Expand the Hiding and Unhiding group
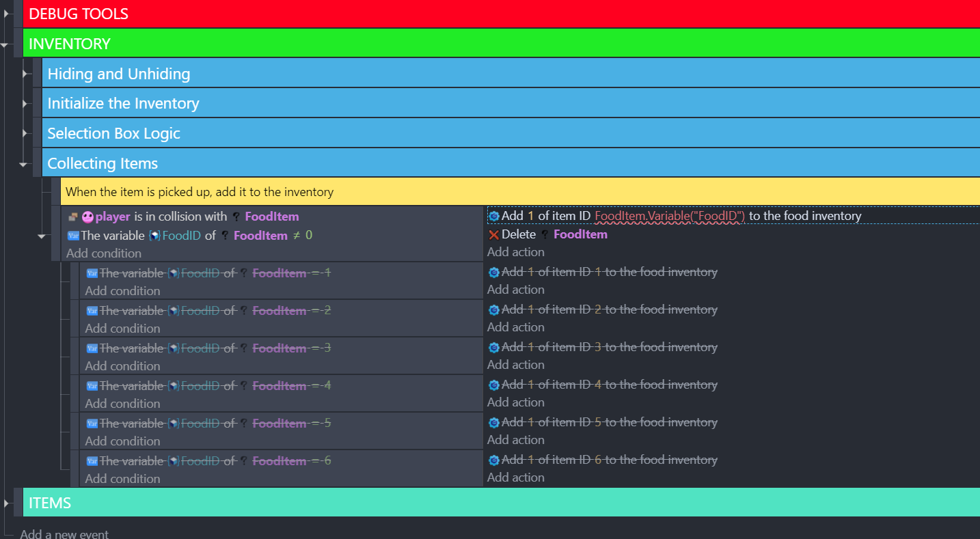This screenshot has height=539, width=980. tap(25, 74)
